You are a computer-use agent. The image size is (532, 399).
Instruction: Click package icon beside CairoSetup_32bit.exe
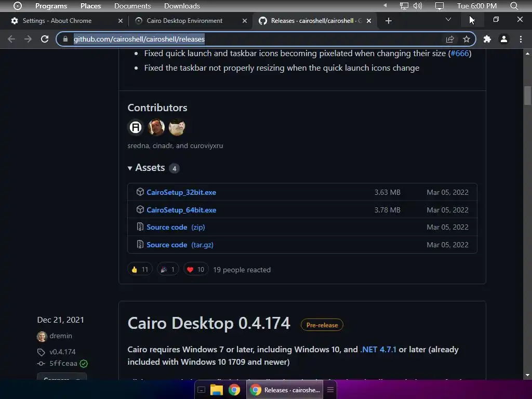tap(140, 192)
